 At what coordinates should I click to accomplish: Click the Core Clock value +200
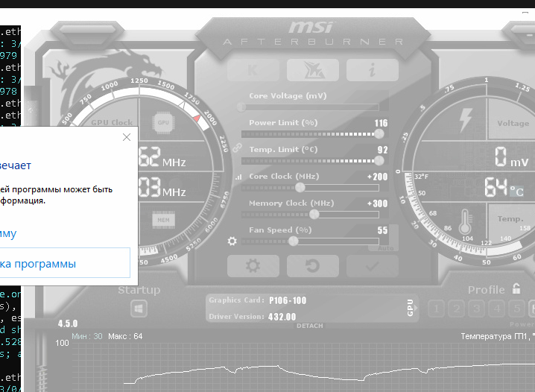point(377,177)
